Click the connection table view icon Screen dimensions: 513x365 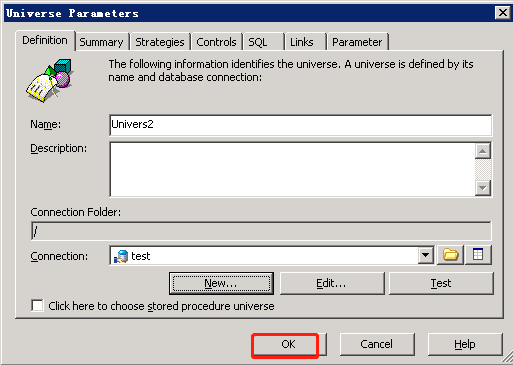pyautogui.click(x=478, y=255)
